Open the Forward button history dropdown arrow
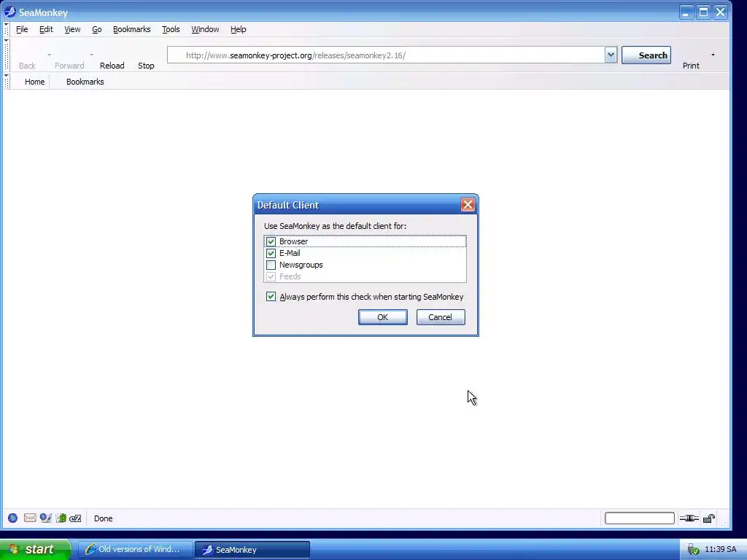The image size is (747, 560). point(91,55)
